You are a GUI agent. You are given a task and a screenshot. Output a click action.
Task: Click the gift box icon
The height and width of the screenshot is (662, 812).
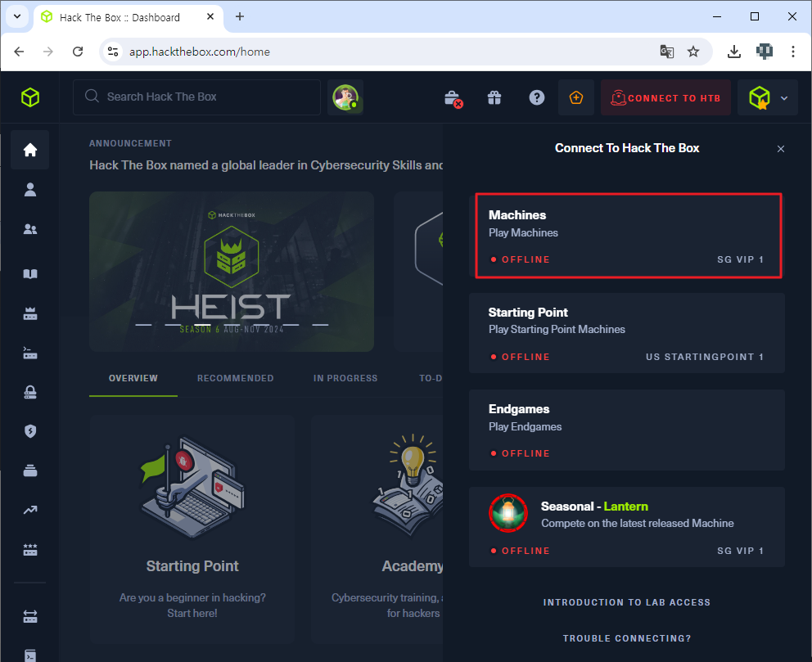click(494, 97)
